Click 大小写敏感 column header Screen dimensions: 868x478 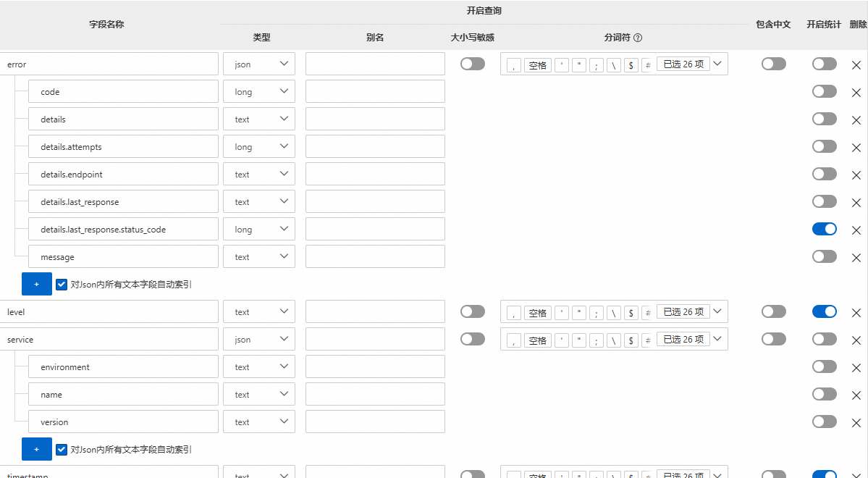point(472,38)
